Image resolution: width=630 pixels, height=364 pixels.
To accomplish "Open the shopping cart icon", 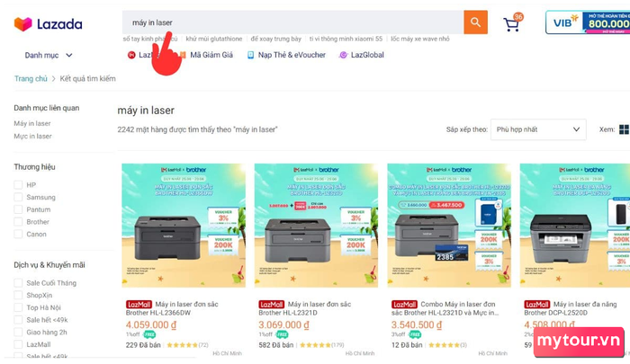I will coord(513,23).
